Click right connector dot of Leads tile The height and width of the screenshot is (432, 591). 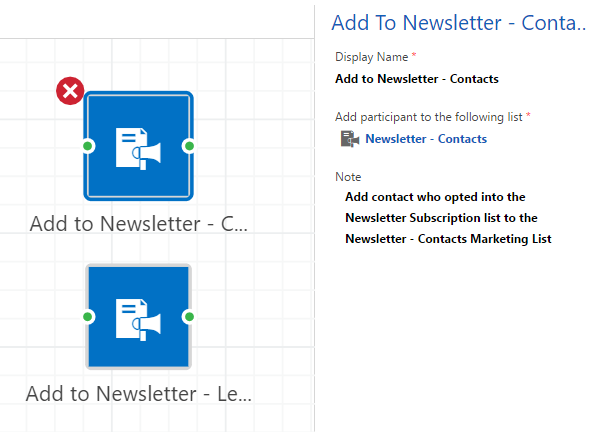pos(189,317)
